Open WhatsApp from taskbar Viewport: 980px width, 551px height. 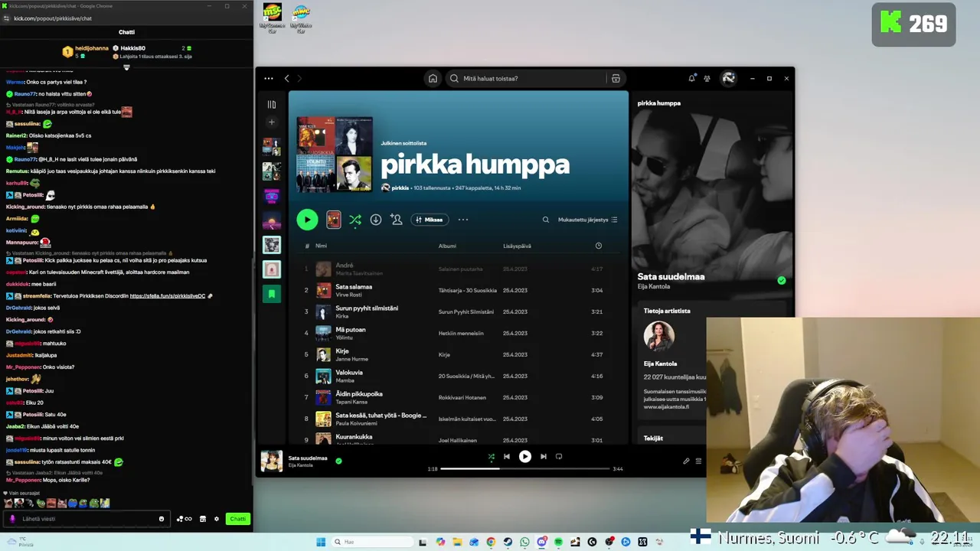(x=524, y=542)
